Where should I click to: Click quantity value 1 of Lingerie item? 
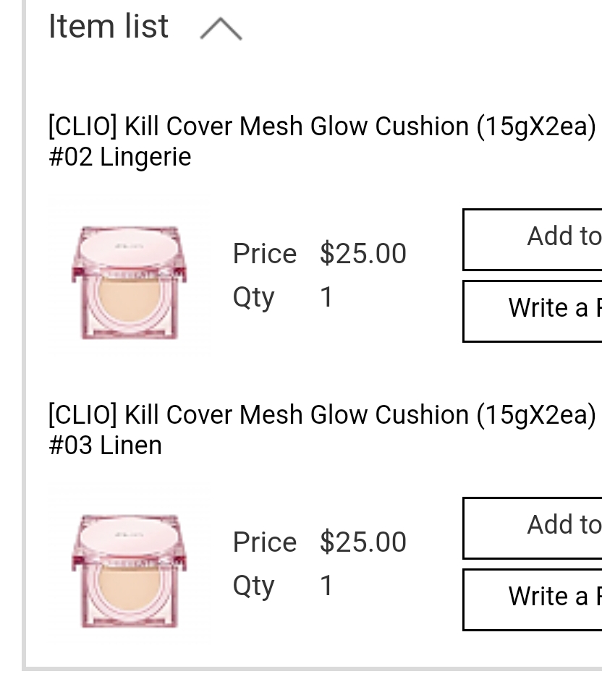coord(327,297)
